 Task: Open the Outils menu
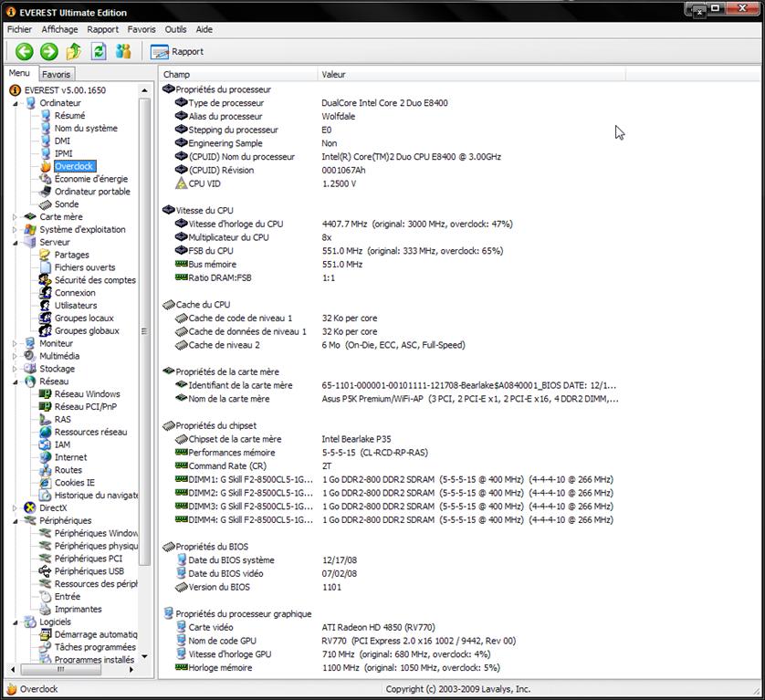point(175,29)
